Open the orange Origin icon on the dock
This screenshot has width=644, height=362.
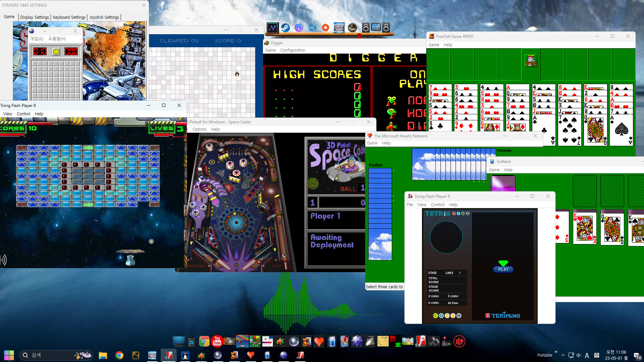(x=325, y=28)
